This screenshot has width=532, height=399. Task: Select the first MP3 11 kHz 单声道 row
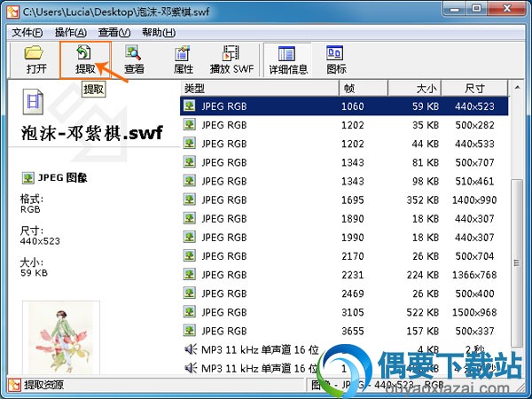click(x=344, y=349)
